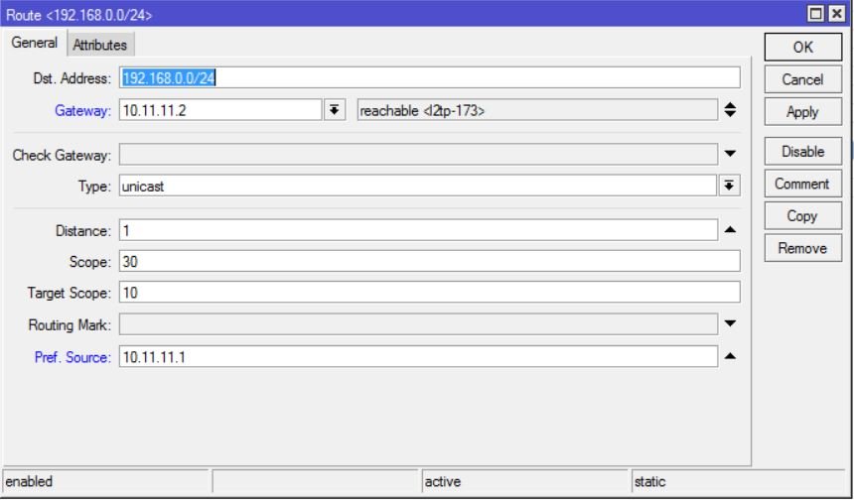
Task: Click the gateway add/remove up-down arrows
Action: (x=730, y=110)
